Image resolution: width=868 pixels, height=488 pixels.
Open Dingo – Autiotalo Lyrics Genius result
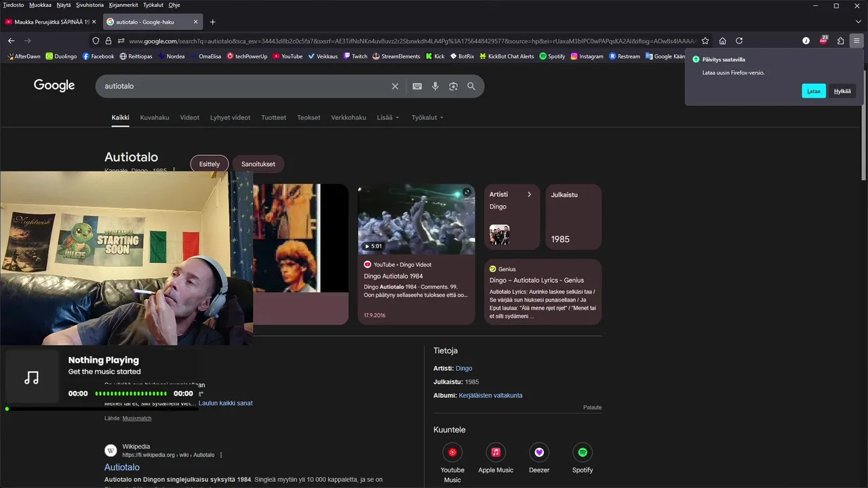point(536,280)
